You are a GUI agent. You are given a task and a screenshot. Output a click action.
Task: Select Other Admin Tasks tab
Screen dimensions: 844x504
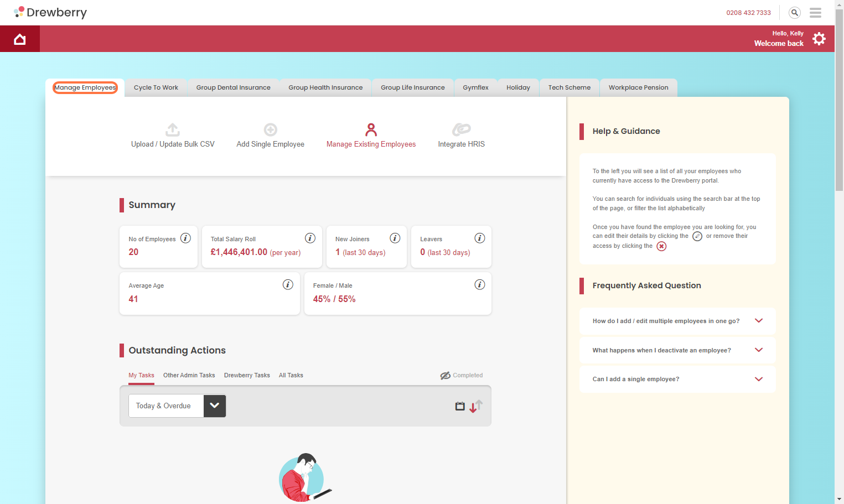pyautogui.click(x=189, y=375)
